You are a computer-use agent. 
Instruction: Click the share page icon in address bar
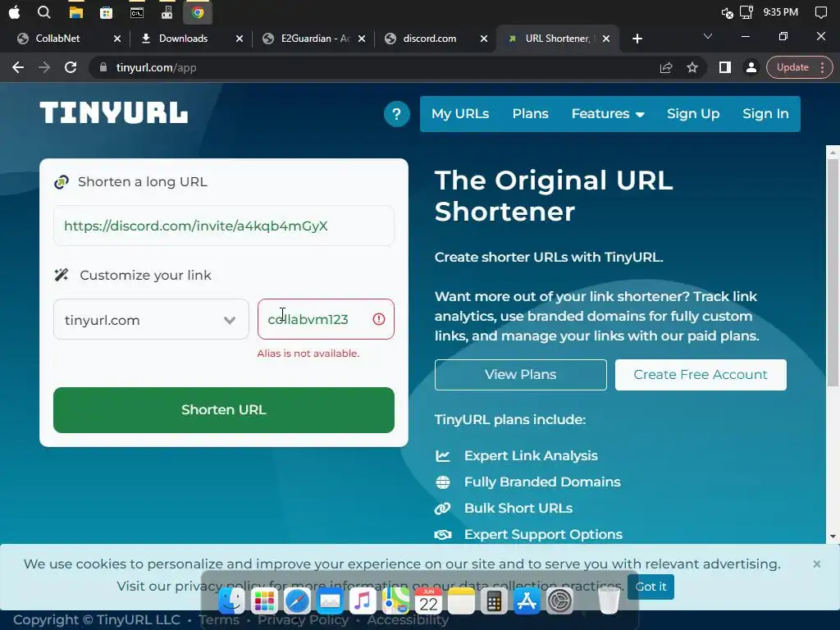[x=666, y=67]
